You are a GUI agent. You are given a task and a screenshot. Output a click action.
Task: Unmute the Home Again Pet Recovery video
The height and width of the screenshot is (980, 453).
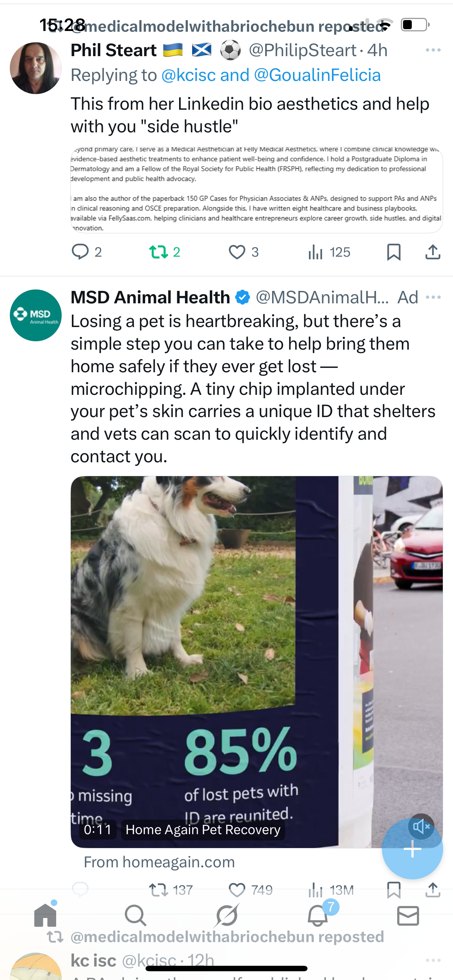tap(421, 826)
